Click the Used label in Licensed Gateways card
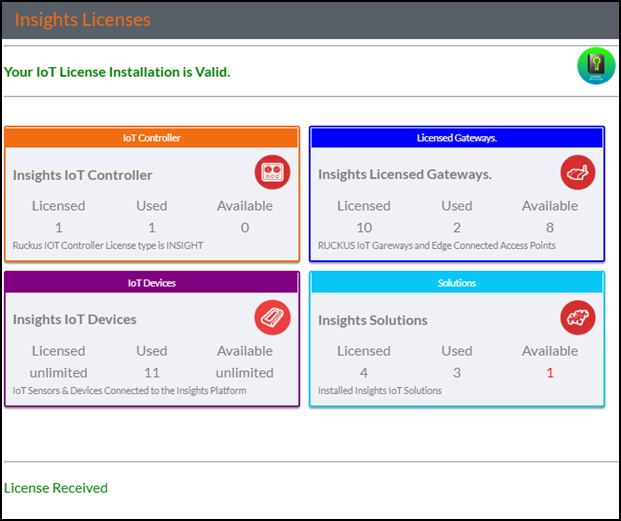 click(x=457, y=206)
